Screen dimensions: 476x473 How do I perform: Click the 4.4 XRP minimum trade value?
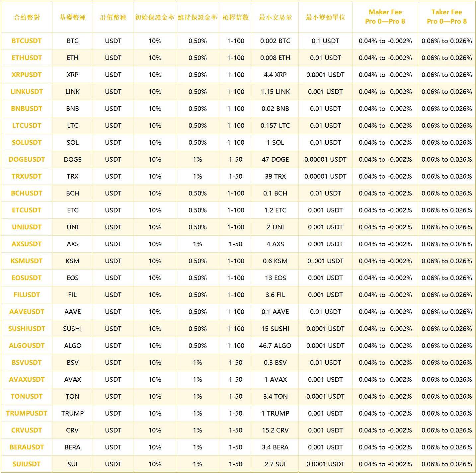(275, 75)
